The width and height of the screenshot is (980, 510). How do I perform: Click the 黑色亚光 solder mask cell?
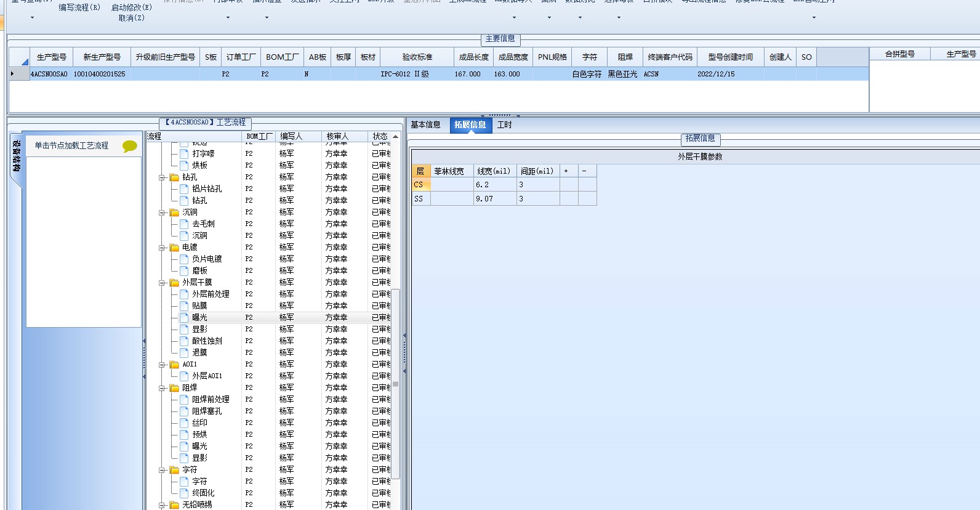pos(624,74)
